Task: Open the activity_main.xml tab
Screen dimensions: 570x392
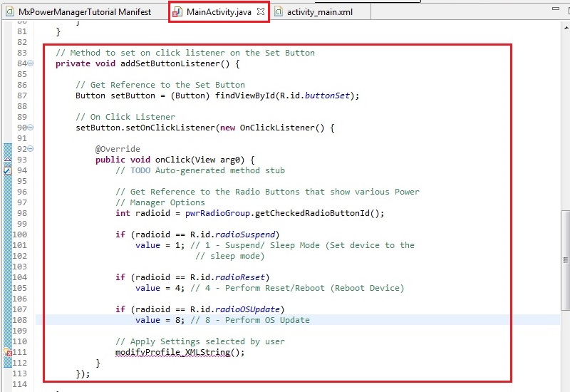Action: [x=319, y=11]
